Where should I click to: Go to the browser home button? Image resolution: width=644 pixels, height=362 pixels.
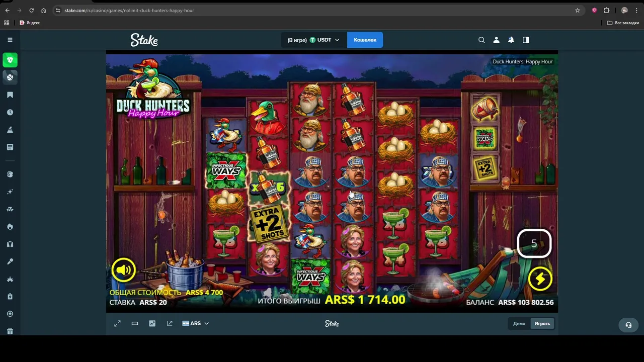(x=43, y=10)
